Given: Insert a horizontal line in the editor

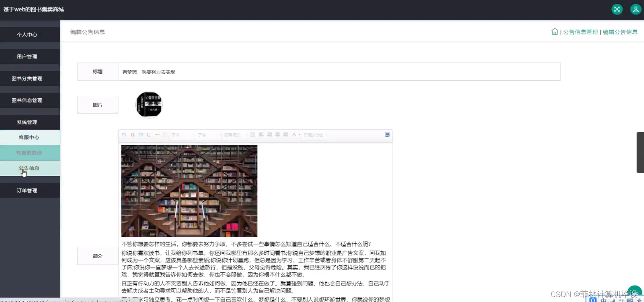Looking at the screenshot, I should tap(156, 135).
